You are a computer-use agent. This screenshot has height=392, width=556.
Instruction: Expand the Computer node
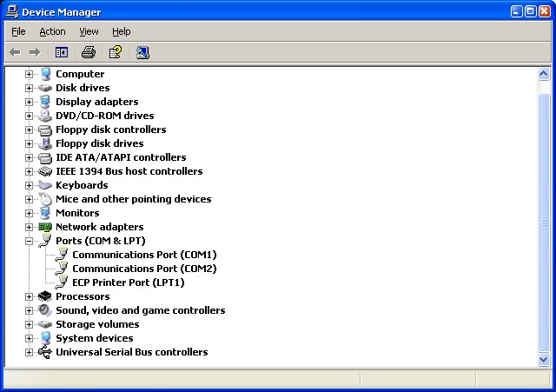[x=29, y=74]
